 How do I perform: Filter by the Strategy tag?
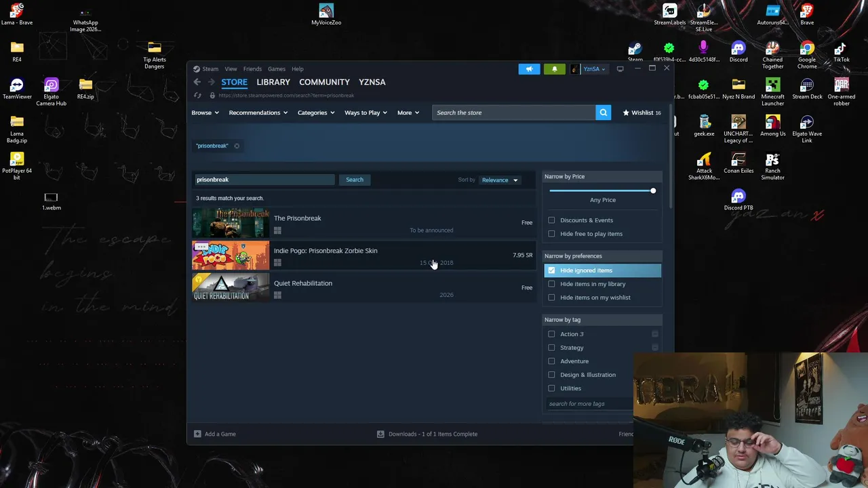pyautogui.click(x=551, y=348)
